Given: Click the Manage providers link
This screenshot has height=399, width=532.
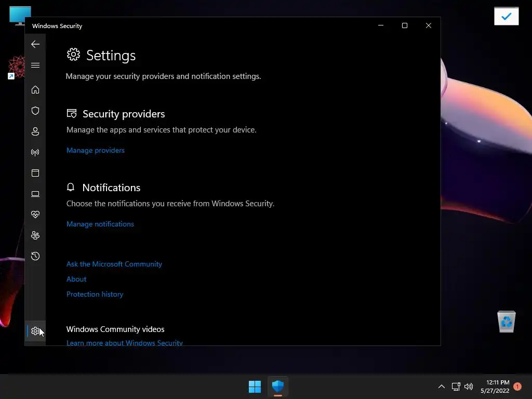Looking at the screenshot, I should 96,150.
